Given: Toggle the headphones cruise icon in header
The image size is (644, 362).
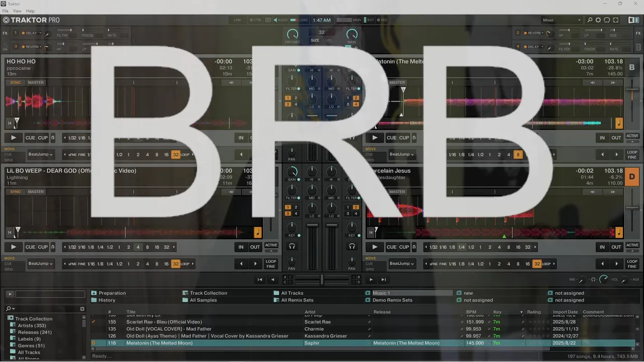Looking at the screenshot, I should coord(607,20).
